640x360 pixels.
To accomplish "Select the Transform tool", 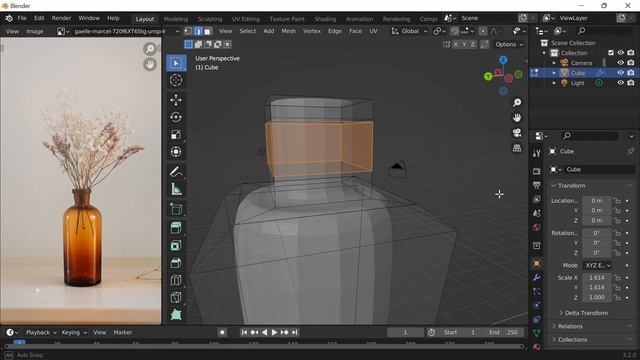I will tap(176, 151).
